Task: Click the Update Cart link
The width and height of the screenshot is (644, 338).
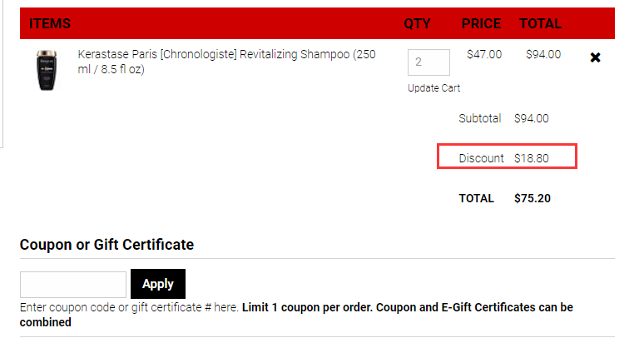Action: (x=433, y=88)
